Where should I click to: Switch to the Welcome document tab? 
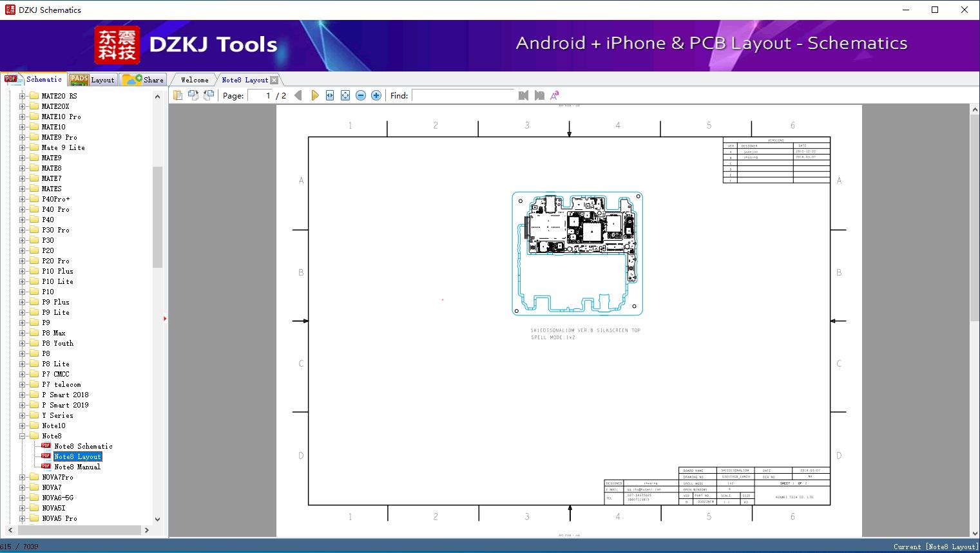pyautogui.click(x=195, y=80)
